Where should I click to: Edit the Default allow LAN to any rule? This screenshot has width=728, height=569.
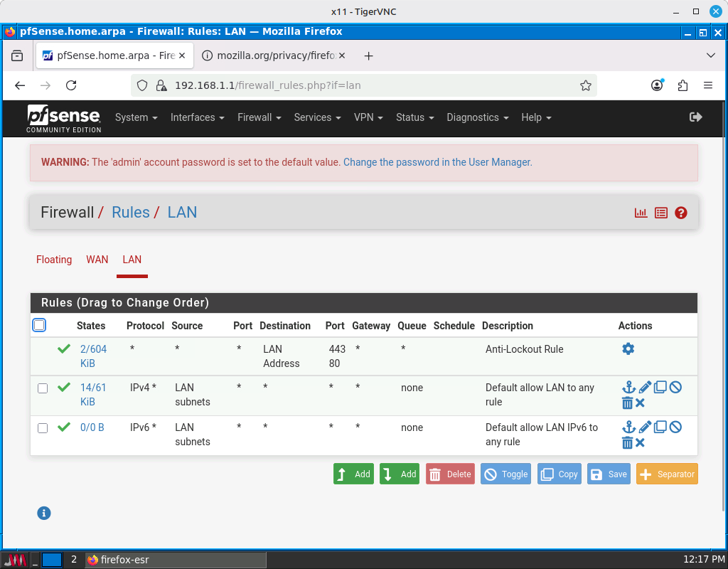(645, 387)
